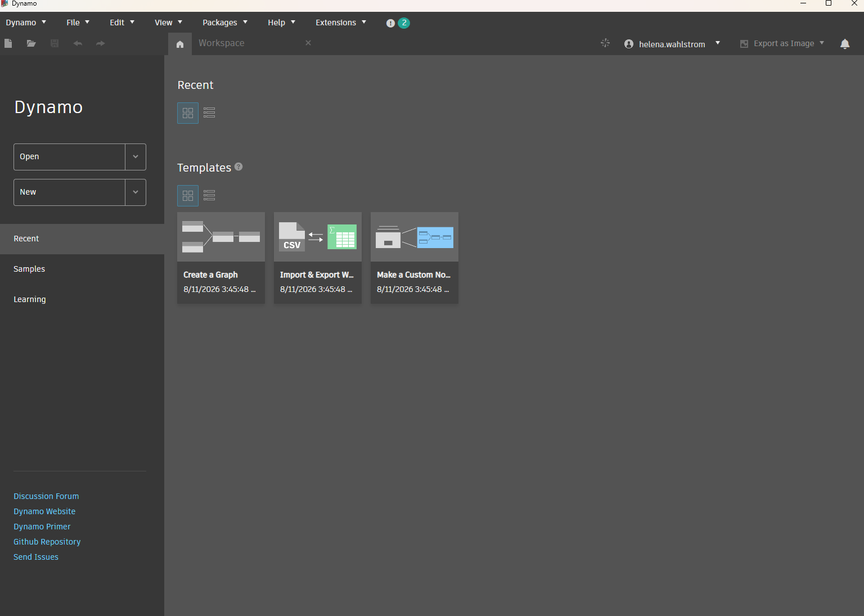Screen dimensions: 864x616
Task: Click the Open button in sidebar
Action: pos(69,157)
